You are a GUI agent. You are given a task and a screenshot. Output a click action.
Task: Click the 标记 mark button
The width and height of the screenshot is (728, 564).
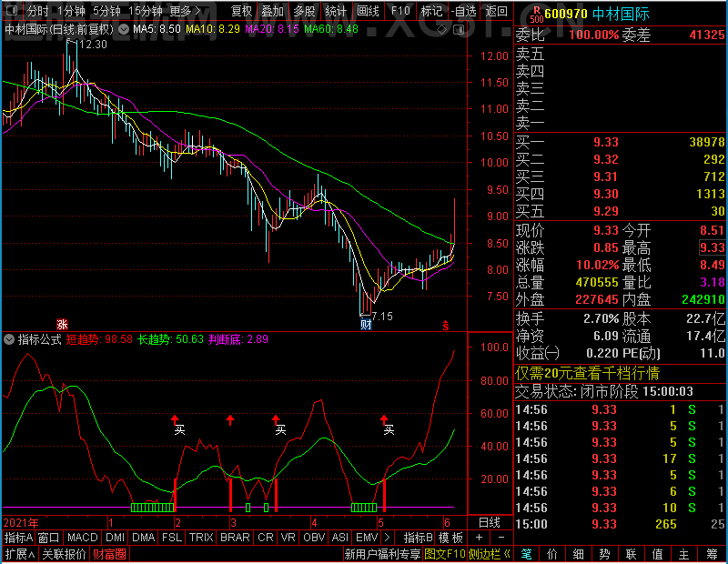[x=431, y=11]
